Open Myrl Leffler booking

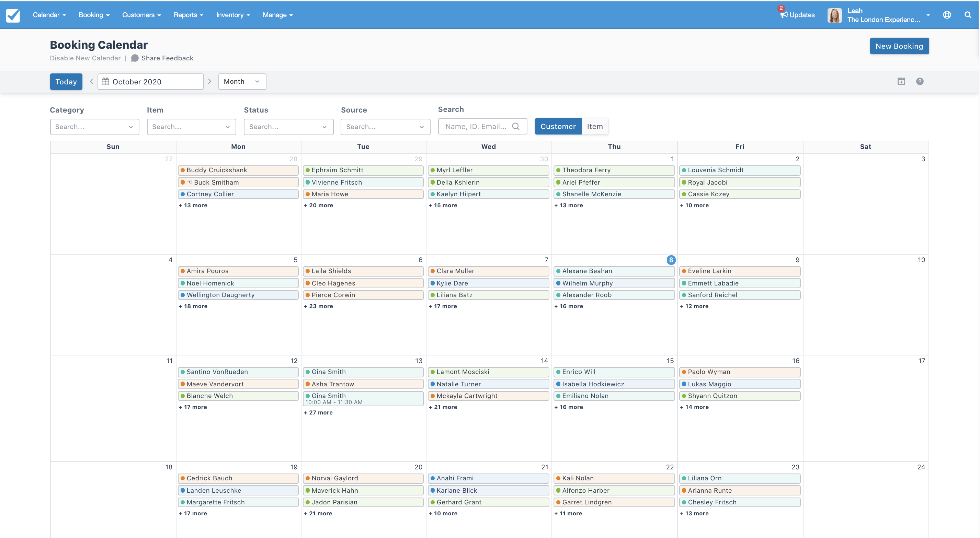click(x=489, y=170)
